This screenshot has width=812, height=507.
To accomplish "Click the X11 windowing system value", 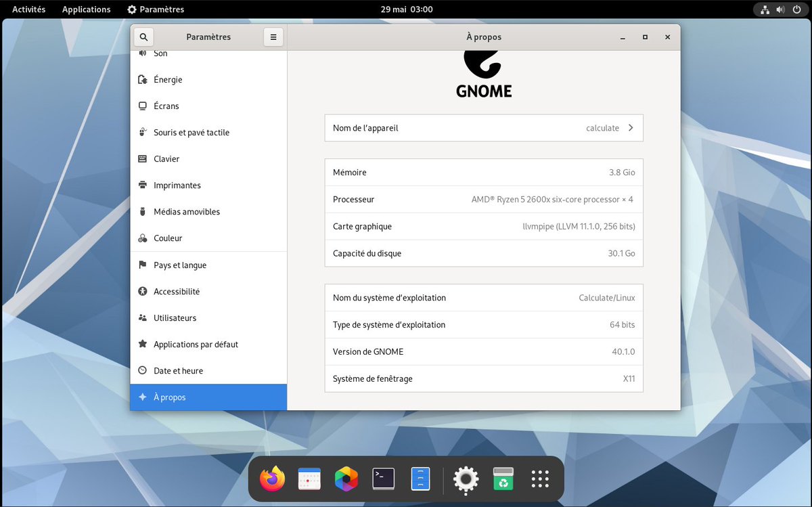I will (629, 379).
